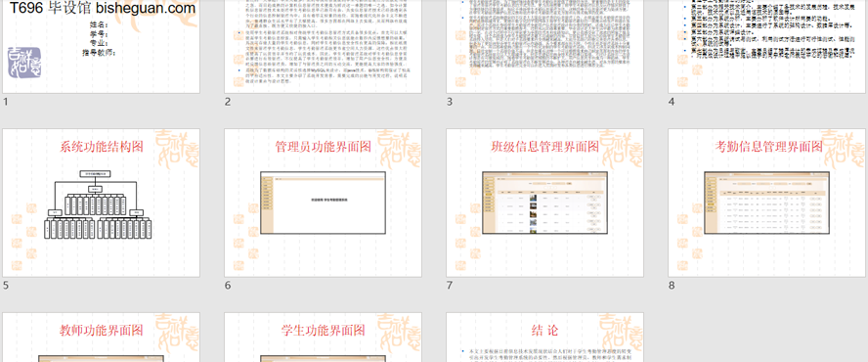Image resolution: width=868 pixels, height=362 pixels.
Task: Click slide number 8 label
Action: 672,286
